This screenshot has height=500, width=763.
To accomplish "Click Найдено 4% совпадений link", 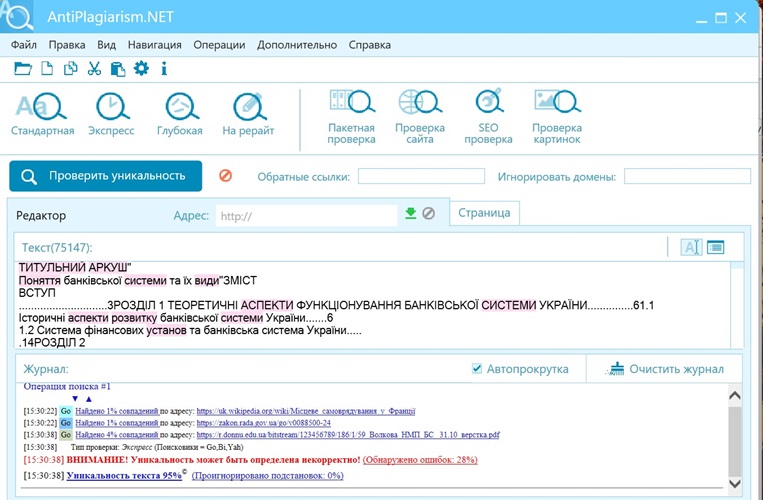I will 117,435.
